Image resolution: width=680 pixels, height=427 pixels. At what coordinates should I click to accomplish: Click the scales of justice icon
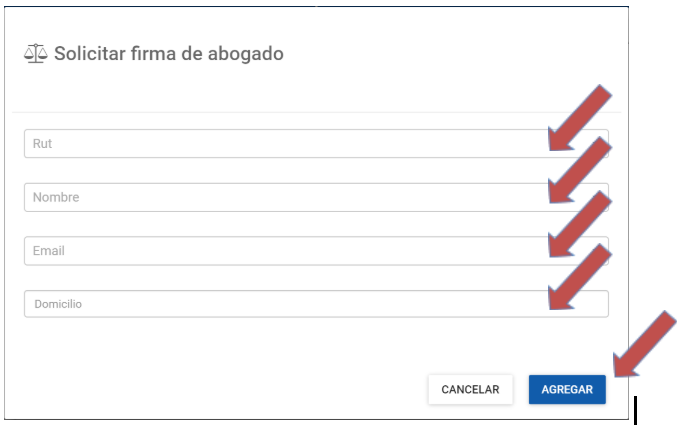(34, 54)
